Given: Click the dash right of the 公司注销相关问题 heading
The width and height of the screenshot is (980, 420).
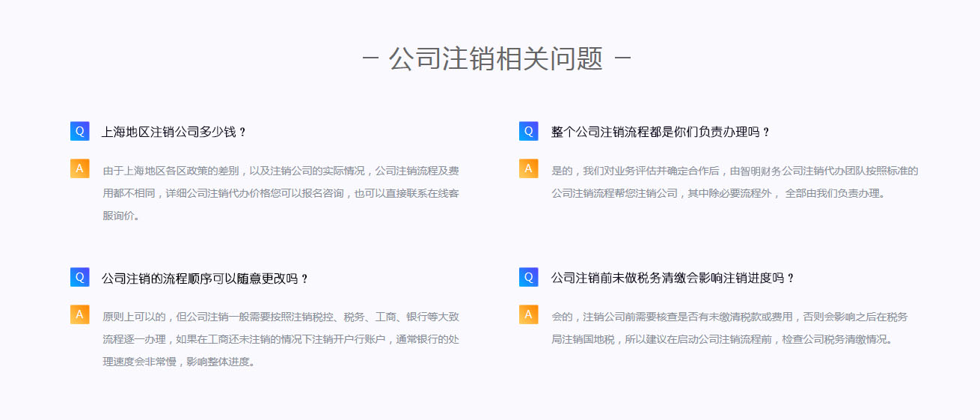Looking at the screenshot, I should tap(622, 58).
